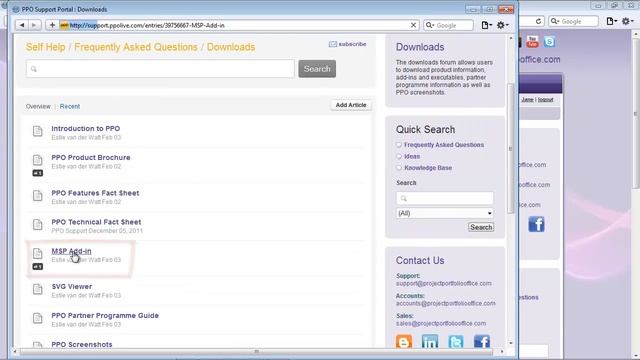640x360 pixels.
Task: Click document icon beside Introduction to PPO
Action: (x=38, y=131)
